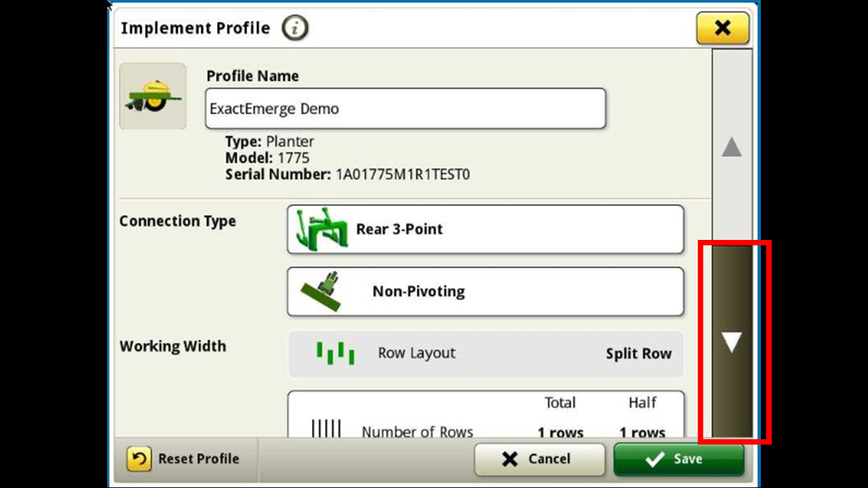Click the Rear 3-Point hitch icon
Image resolution: width=868 pixels, height=488 pixels.
coord(322,228)
